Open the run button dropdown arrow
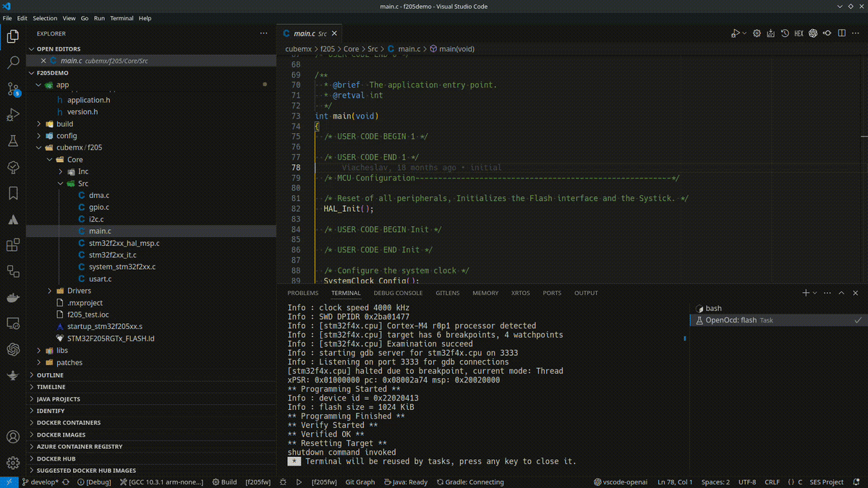This screenshot has height=488, width=868. tap(744, 33)
